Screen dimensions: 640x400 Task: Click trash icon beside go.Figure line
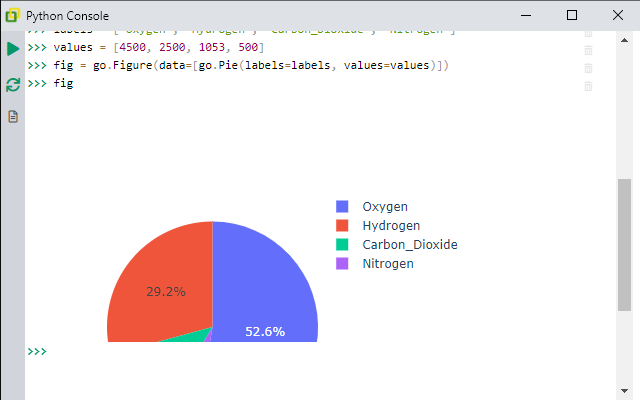pyautogui.click(x=588, y=68)
